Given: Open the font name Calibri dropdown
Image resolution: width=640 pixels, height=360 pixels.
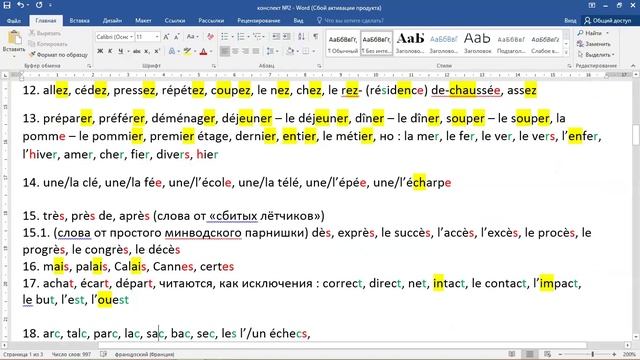Looking at the screenshot, I should tap(131, 37).
